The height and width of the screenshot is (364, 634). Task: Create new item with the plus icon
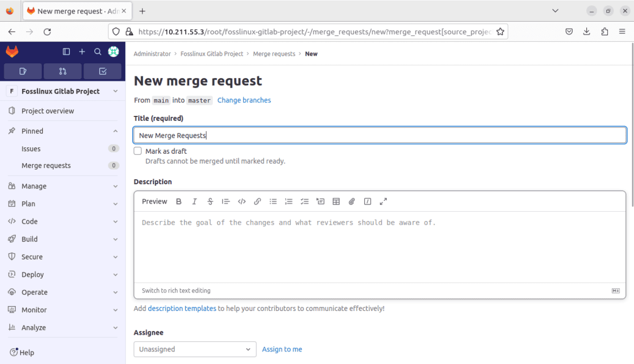(x=82, y=51)
